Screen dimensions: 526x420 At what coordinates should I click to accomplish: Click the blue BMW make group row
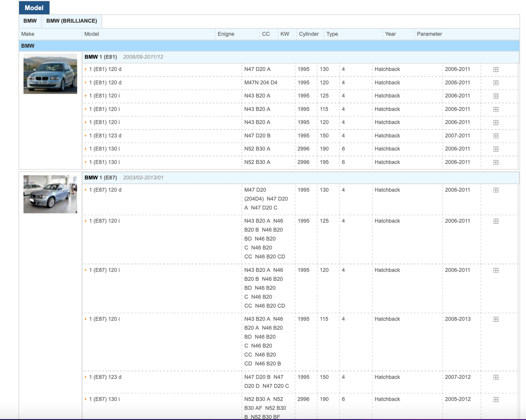tap(269, 46)
